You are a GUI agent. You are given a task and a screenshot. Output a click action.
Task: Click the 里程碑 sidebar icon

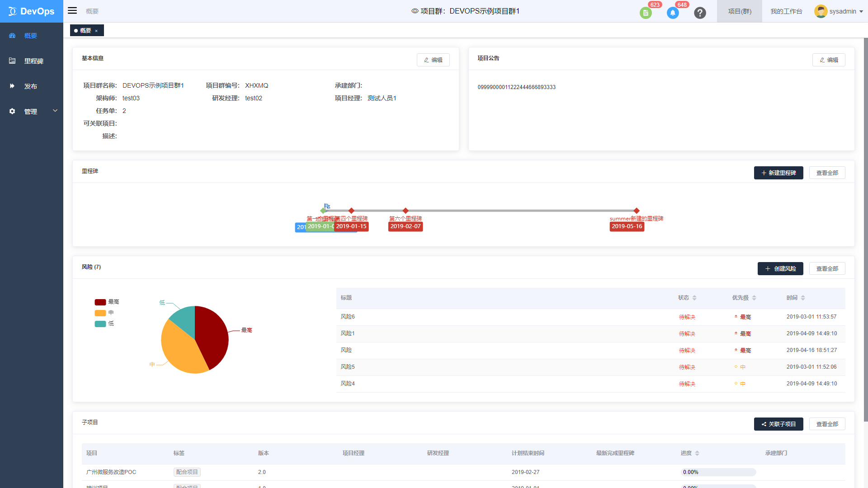12,61
